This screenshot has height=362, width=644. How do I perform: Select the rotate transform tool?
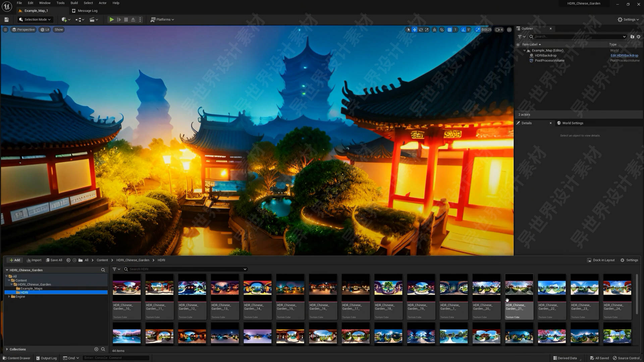tap(421, 30)
